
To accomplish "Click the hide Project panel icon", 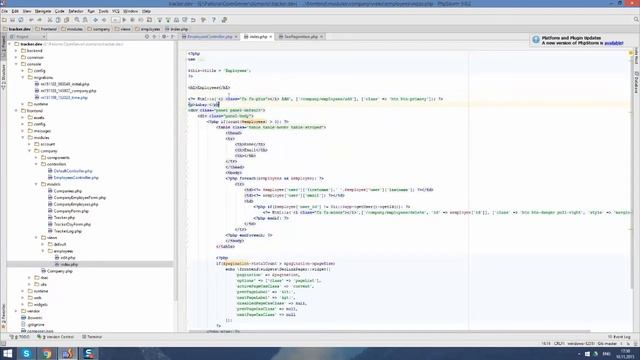I will tap(173, 37).
